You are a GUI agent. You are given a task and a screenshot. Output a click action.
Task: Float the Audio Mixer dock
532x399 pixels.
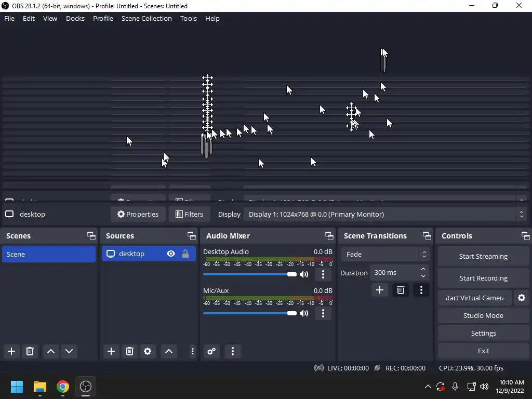coord(329,236)
